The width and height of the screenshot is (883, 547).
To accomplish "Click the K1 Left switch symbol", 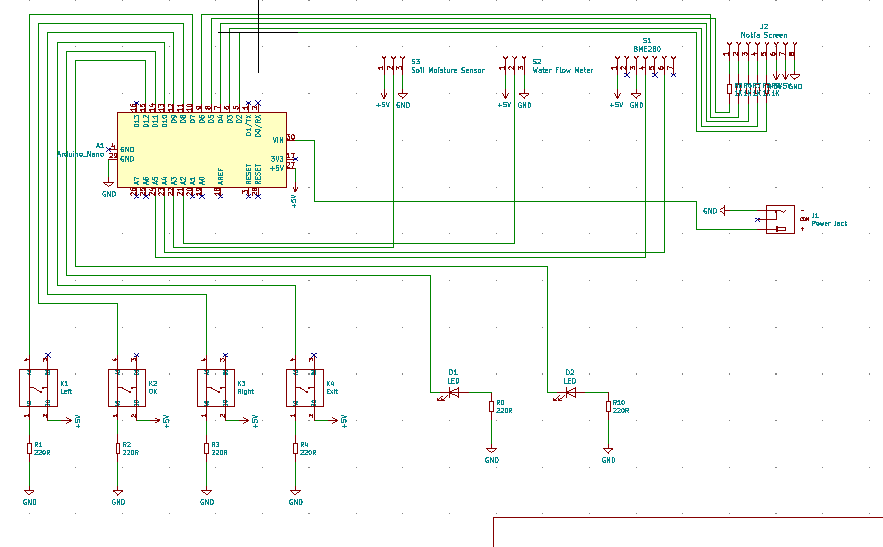I will click(39, 387).
